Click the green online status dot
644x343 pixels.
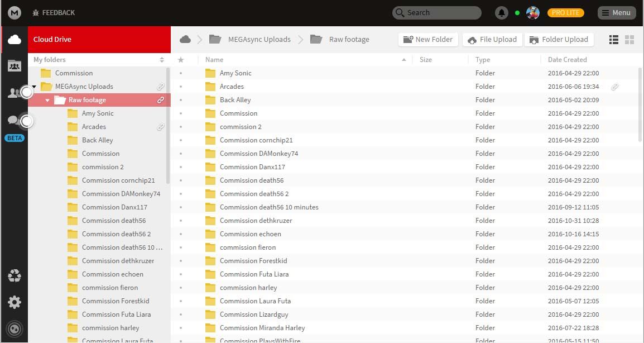517,13
